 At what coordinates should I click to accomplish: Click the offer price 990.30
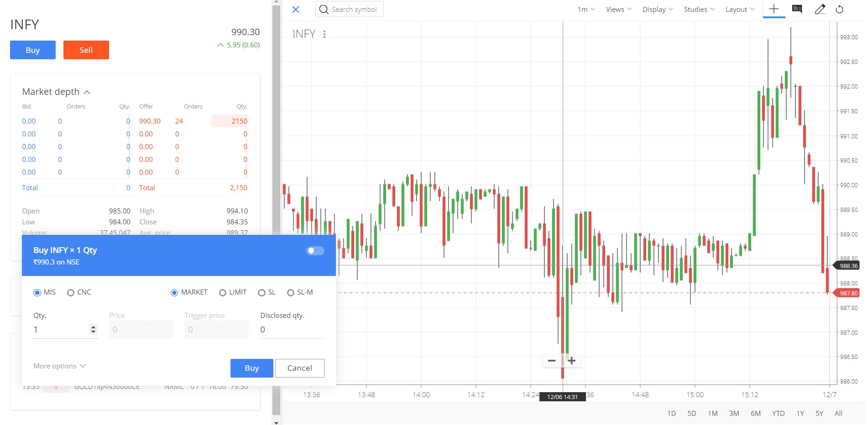coord(150,121)
